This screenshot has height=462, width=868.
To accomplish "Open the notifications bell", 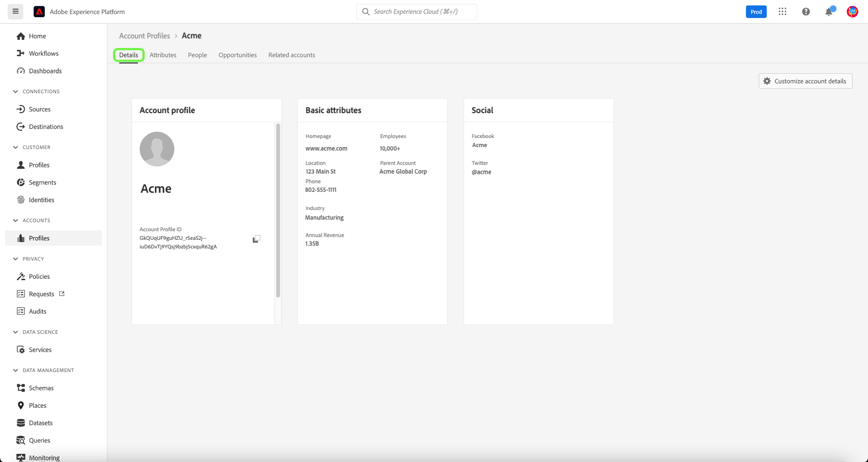I will tap(829, 12).
